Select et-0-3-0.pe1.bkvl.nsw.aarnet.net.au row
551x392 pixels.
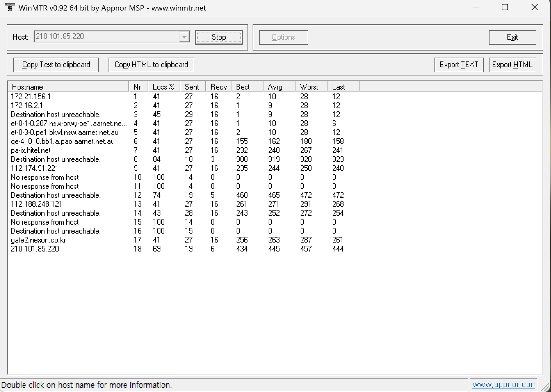point(184,132)
